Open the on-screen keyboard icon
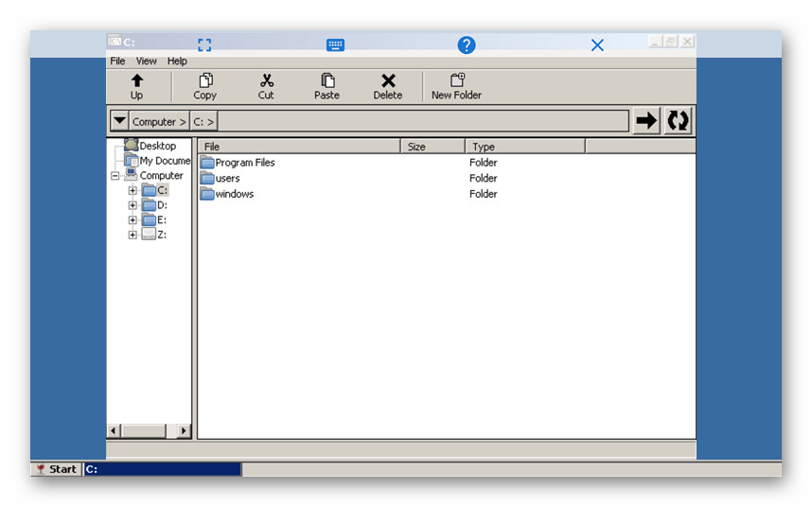Viewport: 812px width, 507px height. coord(335,44)
